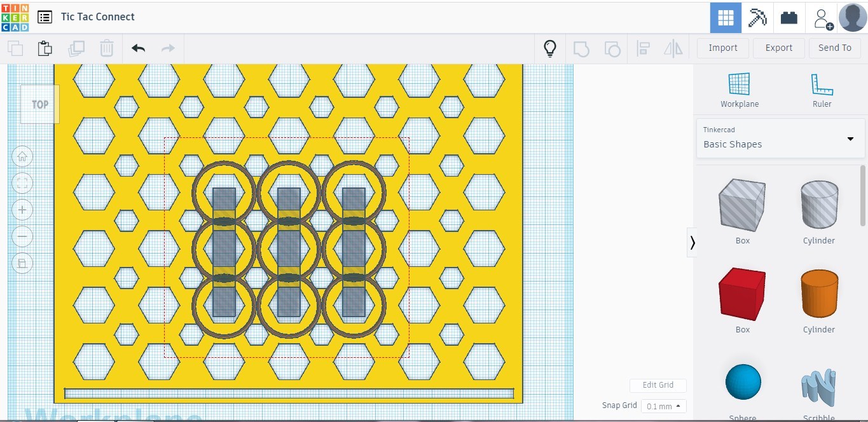868x422 pixels.
Task: Click the Ungroup shapes icon
Action: click(612, 48)
